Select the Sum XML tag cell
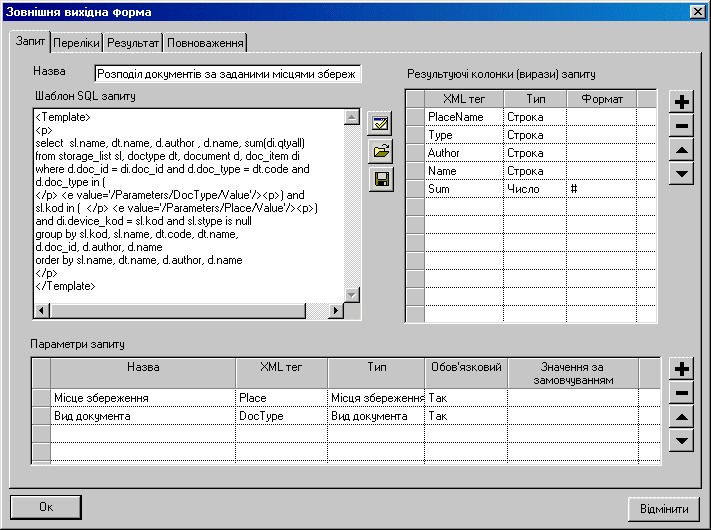Image resolution: width=711 pixels, height=530 pixels. coord(464,189)
